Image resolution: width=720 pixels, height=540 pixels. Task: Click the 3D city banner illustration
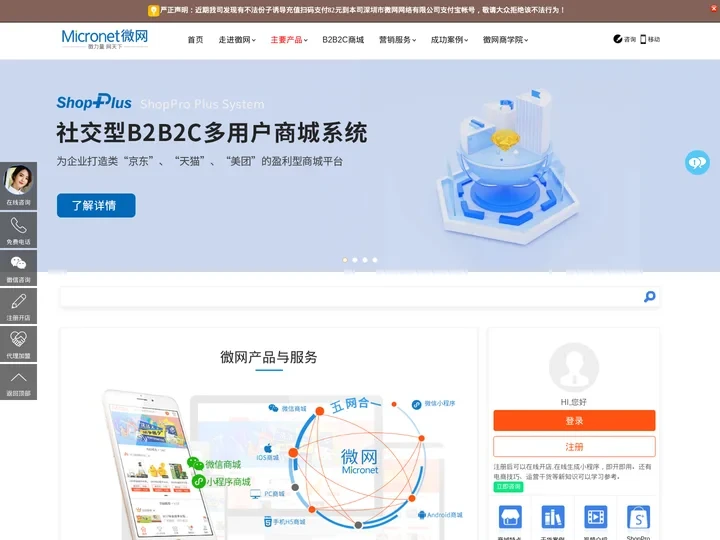click(507, 167)
